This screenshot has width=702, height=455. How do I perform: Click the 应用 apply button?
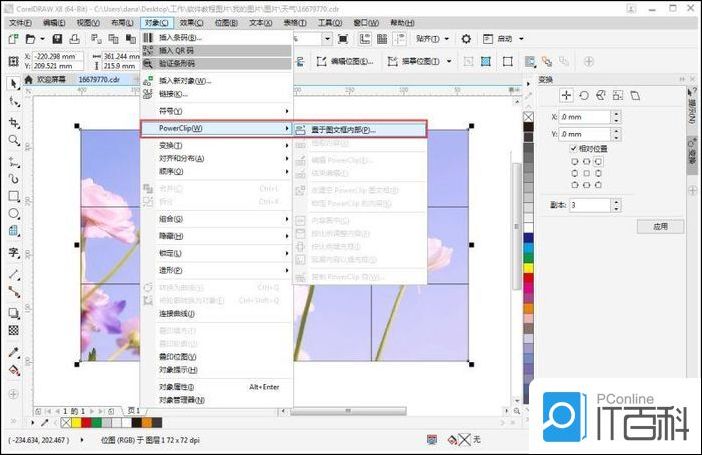[x=660, y=227]
